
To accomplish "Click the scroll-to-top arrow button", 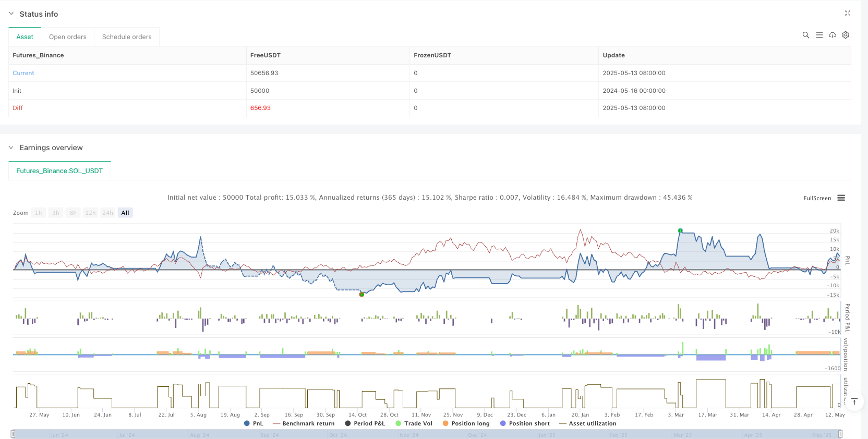I will [854, 401].
